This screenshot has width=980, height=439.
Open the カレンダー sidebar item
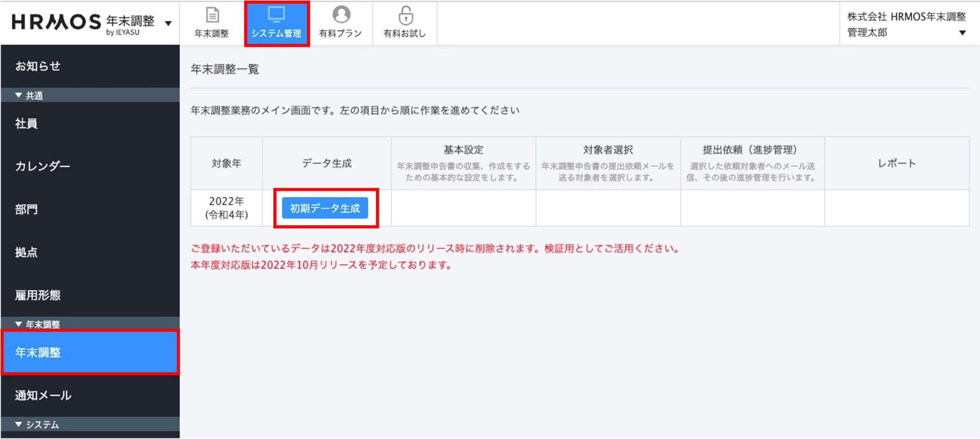[42, 166]
